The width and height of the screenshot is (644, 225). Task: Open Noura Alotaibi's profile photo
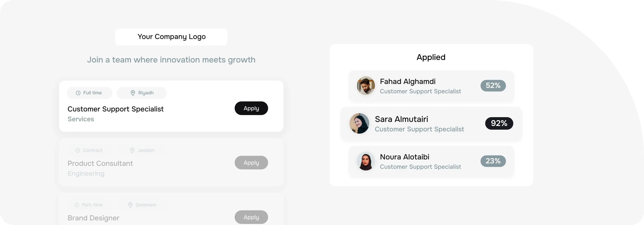(x=366, y=161)
